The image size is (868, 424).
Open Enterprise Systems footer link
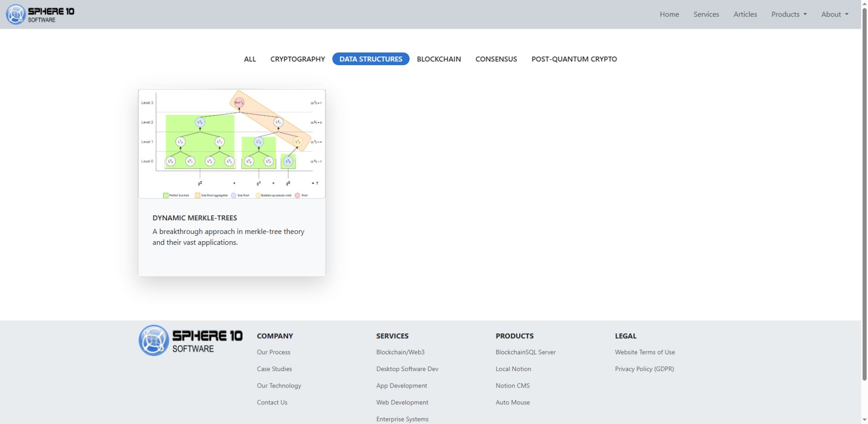pos(402,419)
